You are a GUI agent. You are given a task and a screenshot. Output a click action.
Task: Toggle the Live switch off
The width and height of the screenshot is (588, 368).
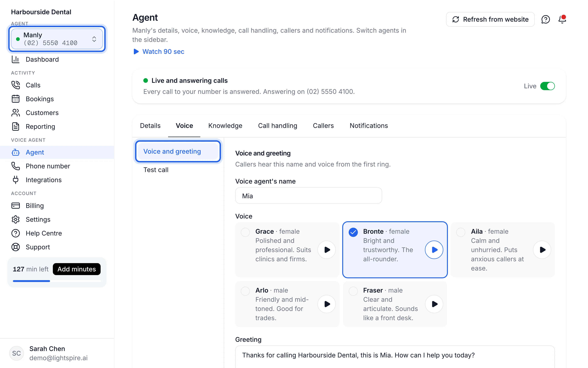click(547, 86)
